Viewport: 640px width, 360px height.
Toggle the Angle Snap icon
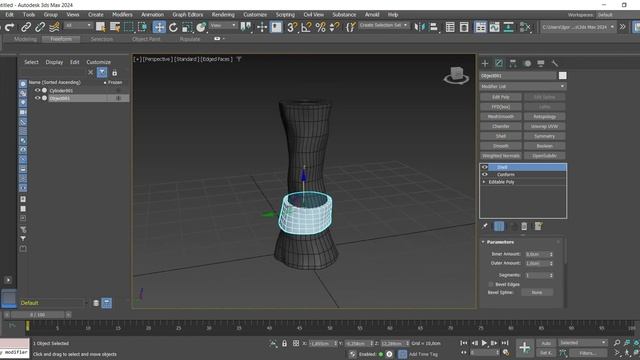pos(306,27)
